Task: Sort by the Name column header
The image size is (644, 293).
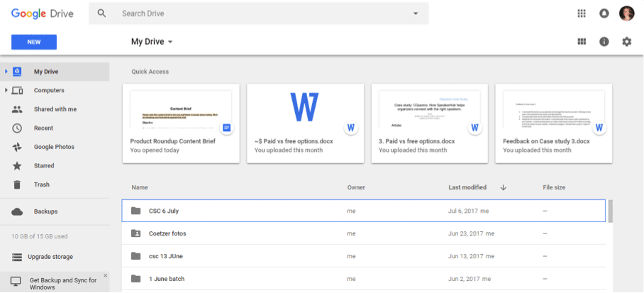Action: pyautogui.click(x=140, y=187)
